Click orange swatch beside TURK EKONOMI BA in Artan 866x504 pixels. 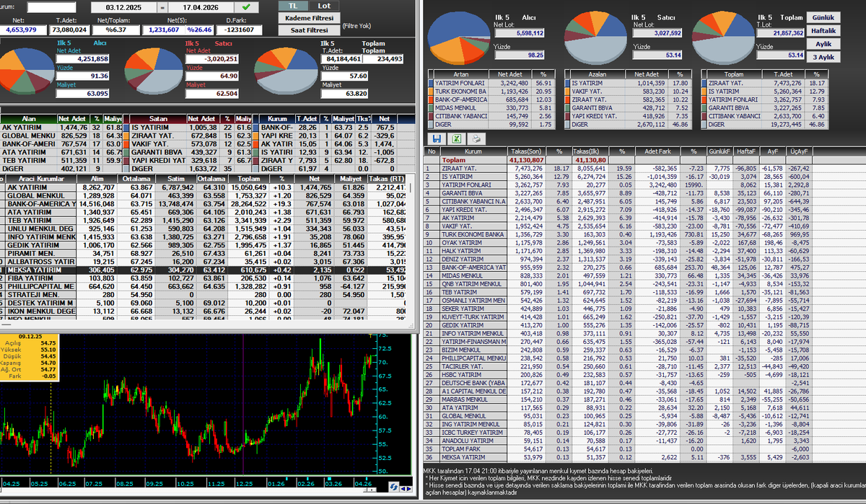click(x=432, y=92)
